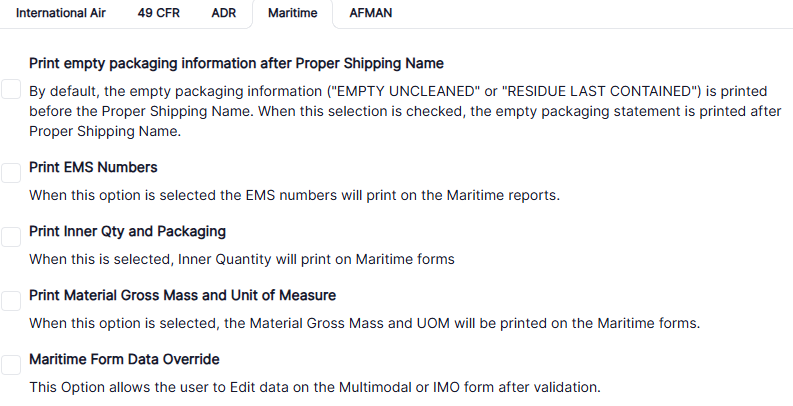Viewport: 793px width, 406px height.
Task: Click the Maritime tab
Action: 292,14
